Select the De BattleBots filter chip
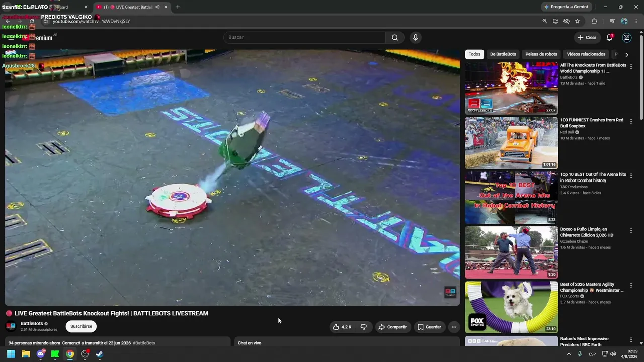This screenshot has width=644, height=362. point(503,54)
